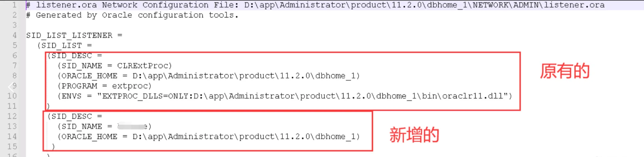The width and height of the screenshot is (644, 157).
Task: Click line number 12 in the gutter
Action: pyautogui.click(x=12, y=116)
